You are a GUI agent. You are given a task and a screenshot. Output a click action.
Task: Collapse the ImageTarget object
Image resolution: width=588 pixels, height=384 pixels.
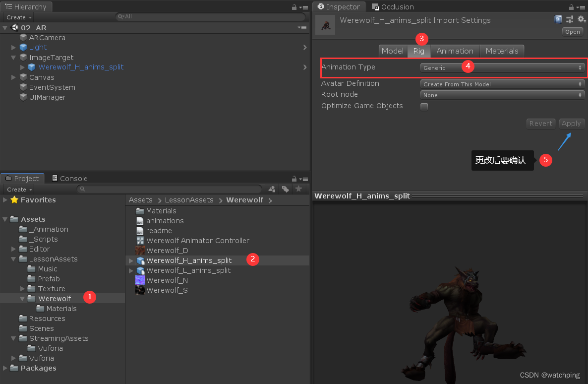pyautogui.click(x=13, y=58)
